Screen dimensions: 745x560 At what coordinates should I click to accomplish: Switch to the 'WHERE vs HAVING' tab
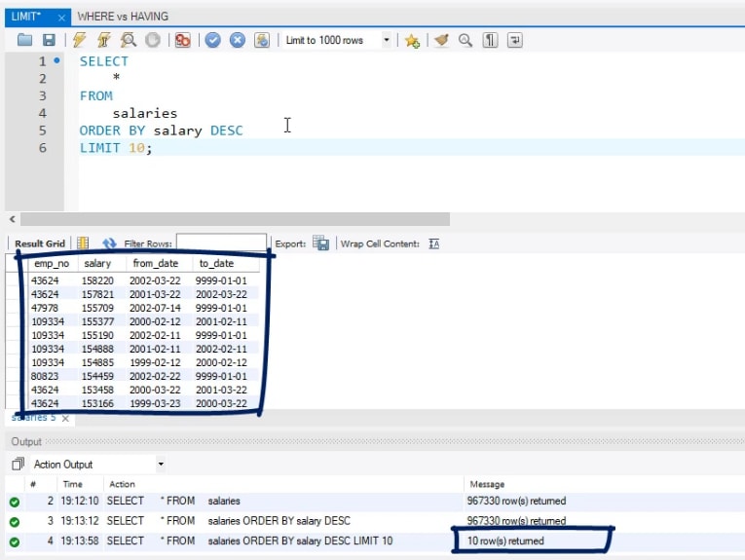point(122,16)
